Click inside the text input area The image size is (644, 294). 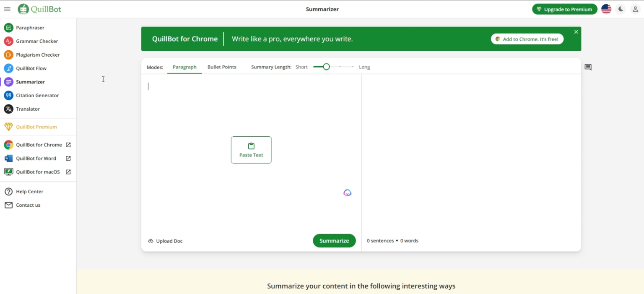[252, 109]
